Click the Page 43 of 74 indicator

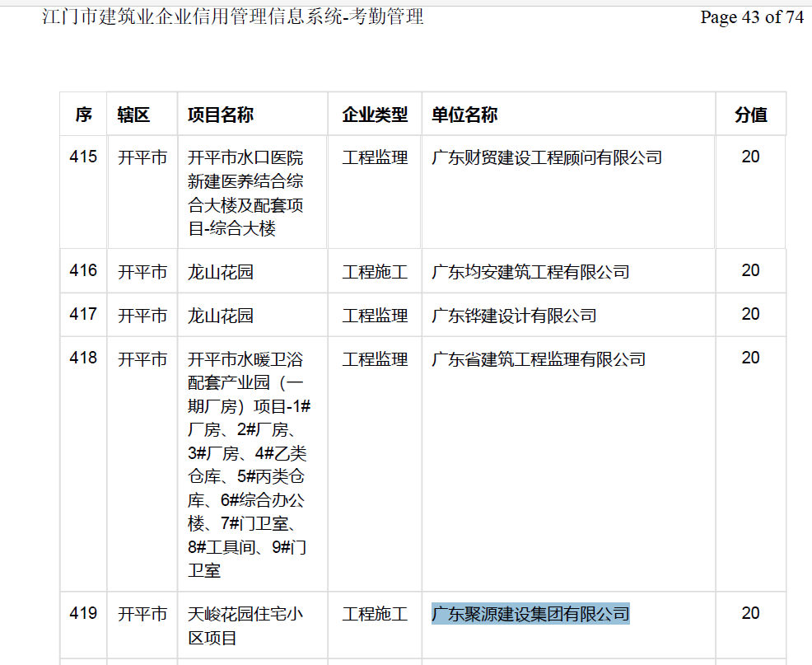(x=752, y=17)
